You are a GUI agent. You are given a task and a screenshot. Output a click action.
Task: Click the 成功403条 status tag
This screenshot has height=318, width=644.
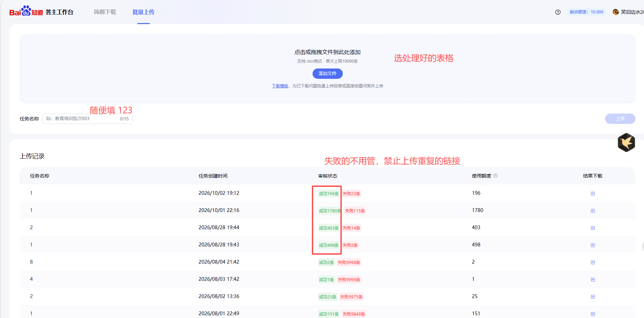329,228
